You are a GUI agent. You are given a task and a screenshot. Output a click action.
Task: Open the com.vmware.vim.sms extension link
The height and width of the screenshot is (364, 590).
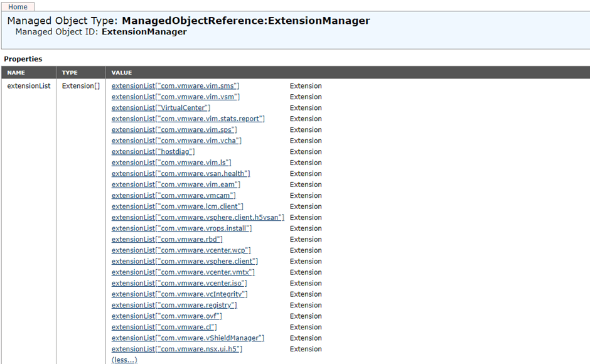tap(175, 86)
